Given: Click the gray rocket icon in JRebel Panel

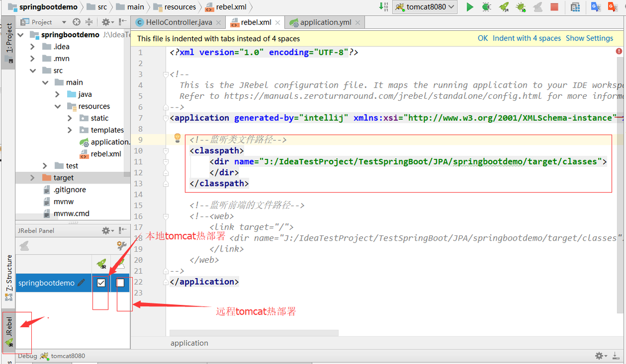Looking at the screenshot, I should tap(24, 246).
